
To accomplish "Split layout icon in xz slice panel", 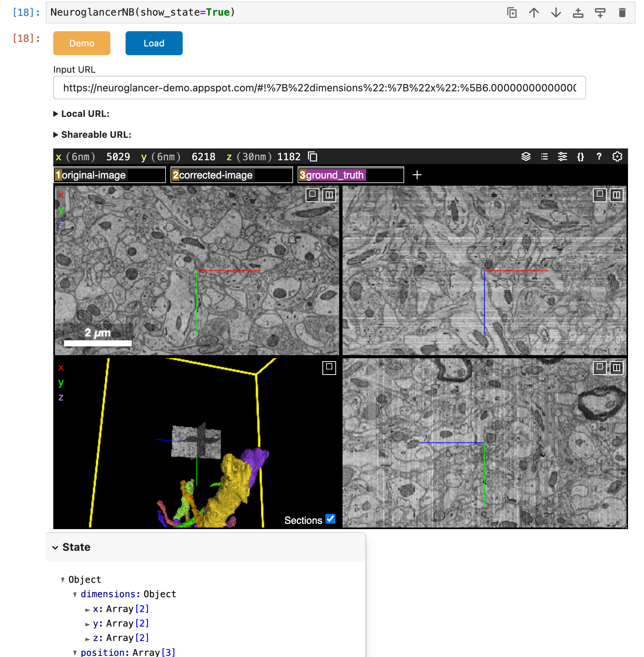I will tap(617, 195).
